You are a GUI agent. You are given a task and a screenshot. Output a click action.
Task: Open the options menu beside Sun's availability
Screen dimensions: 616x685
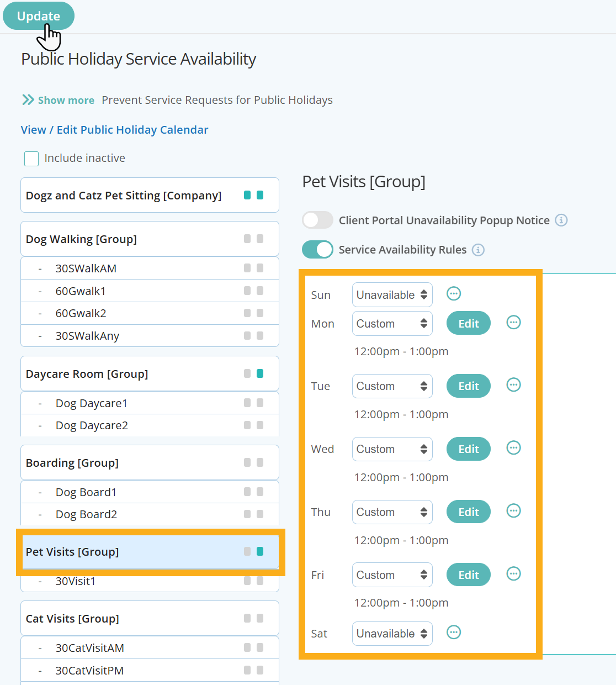tap(454, 293)
